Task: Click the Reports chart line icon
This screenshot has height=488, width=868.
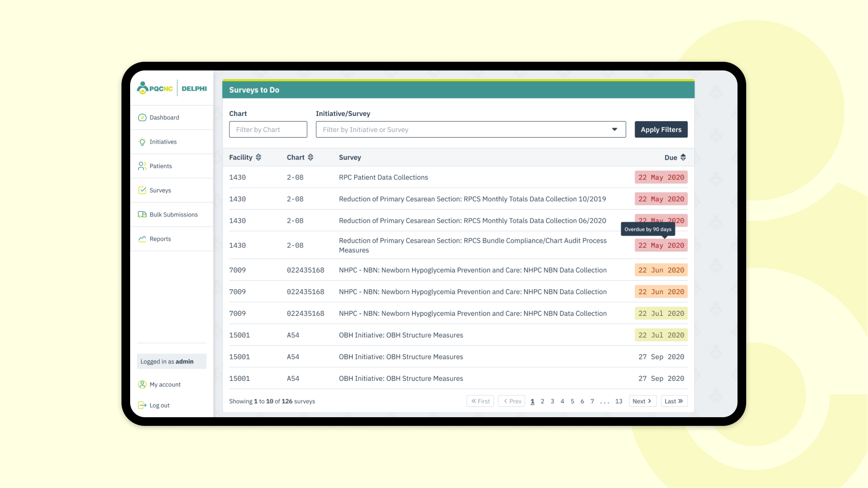Action: 142,239
